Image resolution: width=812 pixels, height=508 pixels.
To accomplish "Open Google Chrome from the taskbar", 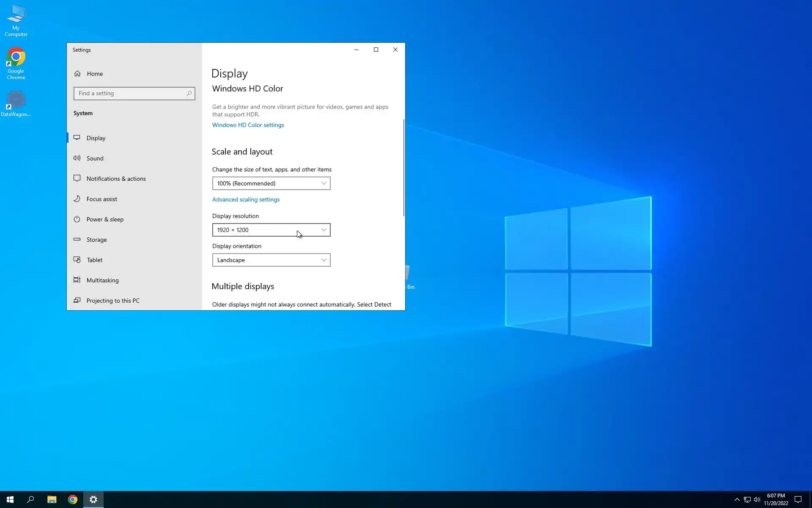I will click(73, 500).
